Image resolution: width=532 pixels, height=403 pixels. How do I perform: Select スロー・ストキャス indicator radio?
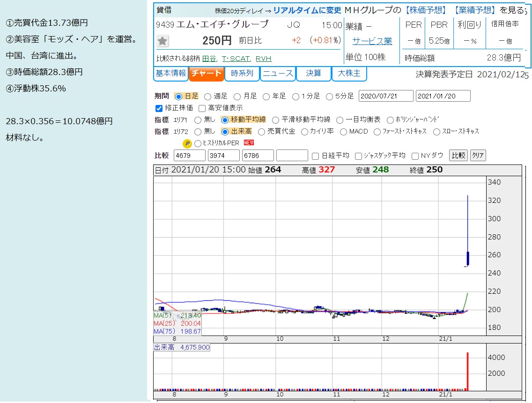436,132
